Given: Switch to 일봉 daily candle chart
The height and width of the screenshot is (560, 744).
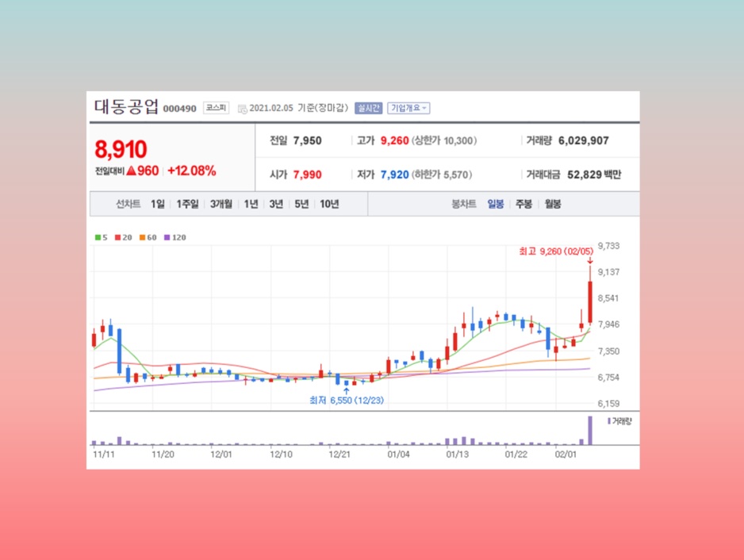Looking at the screenshot, I should click(496, 204).
